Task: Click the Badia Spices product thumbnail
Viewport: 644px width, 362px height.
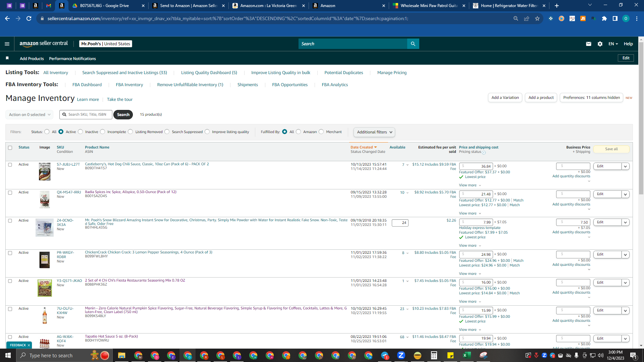Action: pos(45,199)
